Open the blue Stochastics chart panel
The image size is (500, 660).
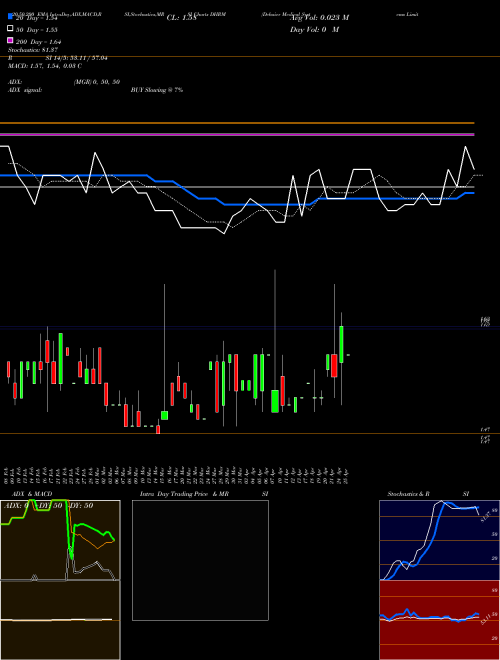coord(439,540)
